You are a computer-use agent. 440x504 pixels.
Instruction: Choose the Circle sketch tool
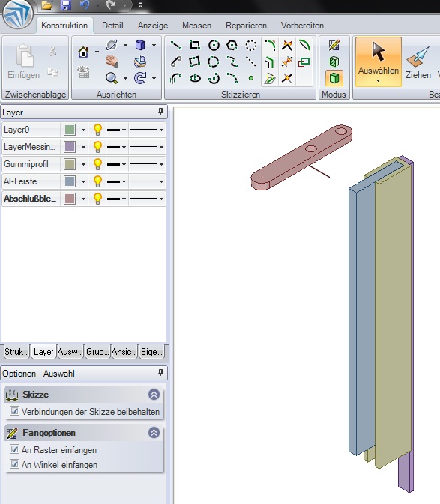click(214, 45)
